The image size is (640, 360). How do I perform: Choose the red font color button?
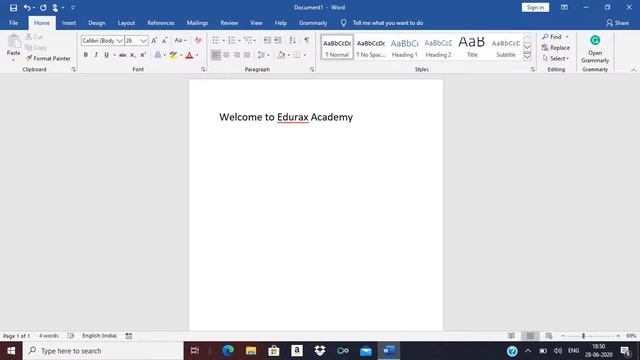tap(189, 55)
